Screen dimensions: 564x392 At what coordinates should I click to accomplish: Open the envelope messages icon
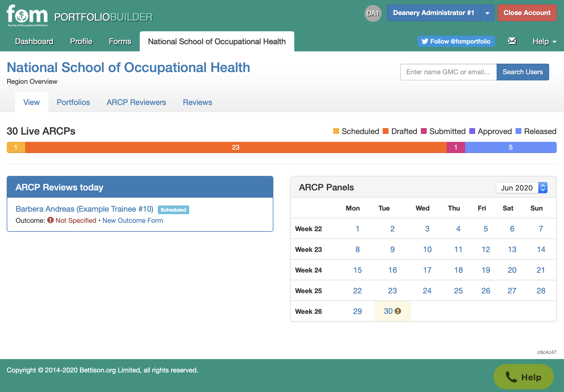click(x=512, y=41)
